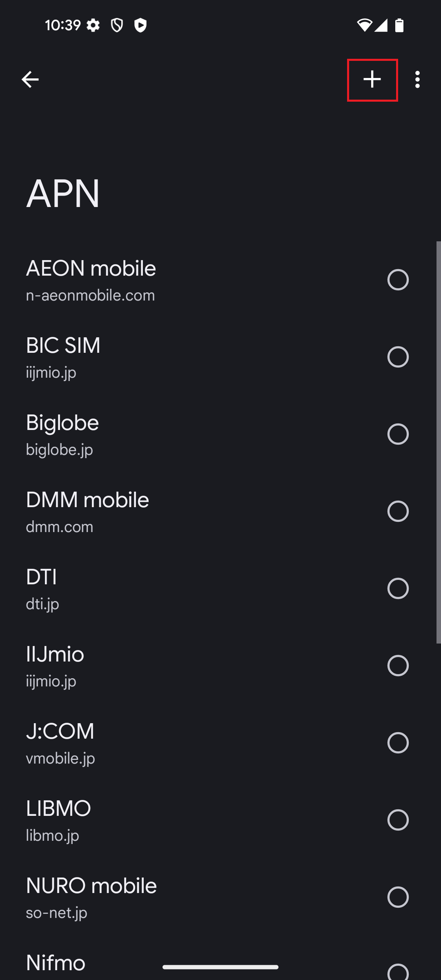Viewport: 441px width, 980px height.
Task: Choose the J:COM radio button
Action: pos(398,743)
